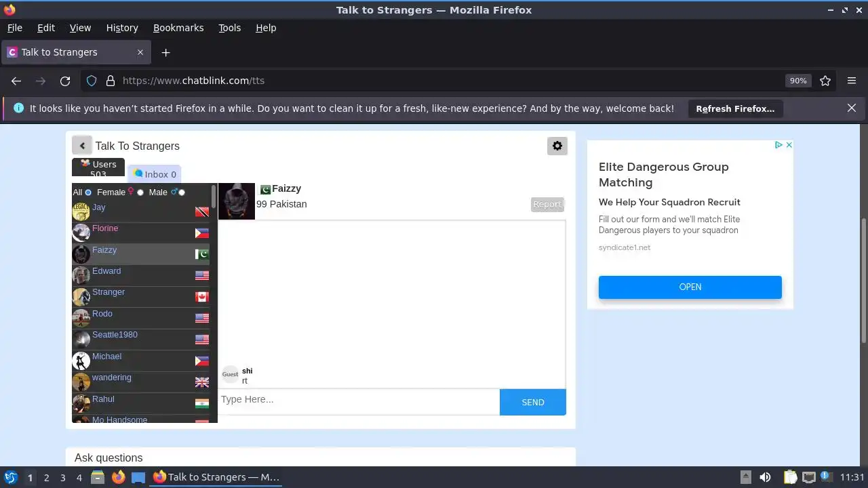Click the user list scrollbar thumb
Viewport: 868px width, 488px height.
click(214, 197)
